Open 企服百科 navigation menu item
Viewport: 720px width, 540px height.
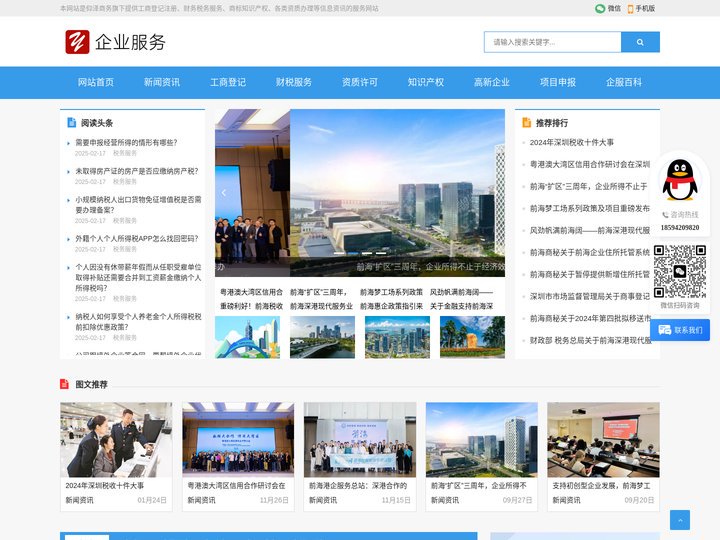(624, 82)
